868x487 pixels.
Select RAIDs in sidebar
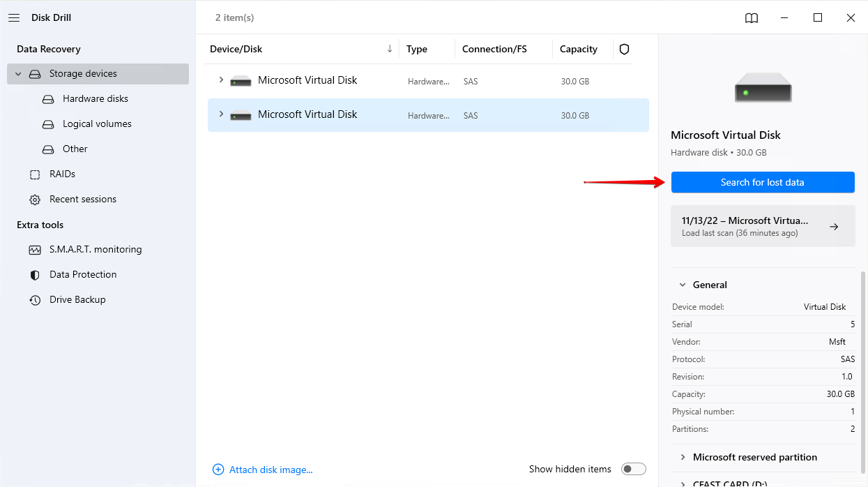[62, 174]
